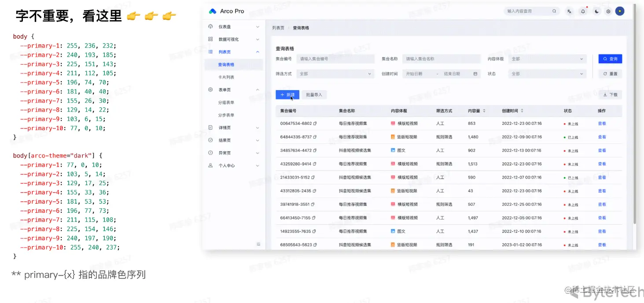Click the 图文 cell in row 34857634-4472
Image resolution: width=644 pixels, height=303 pixels.
[398, 150]
